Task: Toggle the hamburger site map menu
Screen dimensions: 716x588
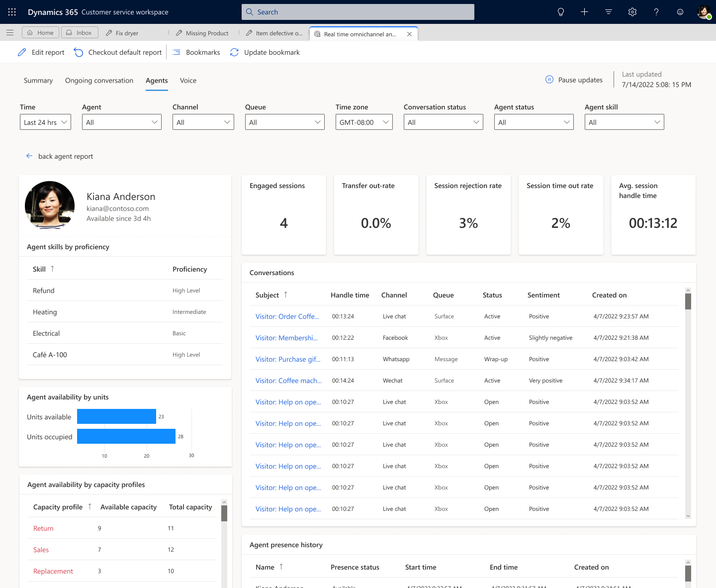Action: pos(10,33)
